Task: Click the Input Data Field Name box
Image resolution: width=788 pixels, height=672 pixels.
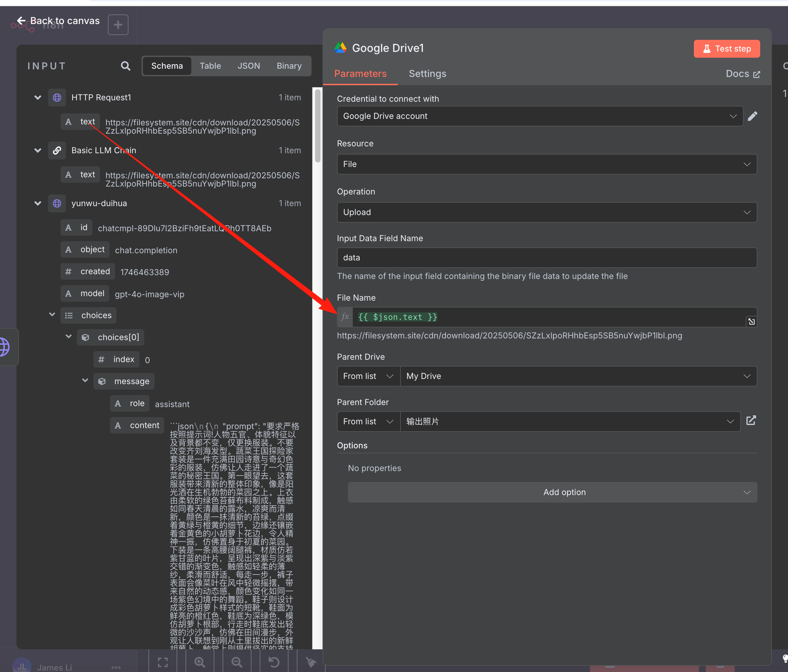Action: 547,257
